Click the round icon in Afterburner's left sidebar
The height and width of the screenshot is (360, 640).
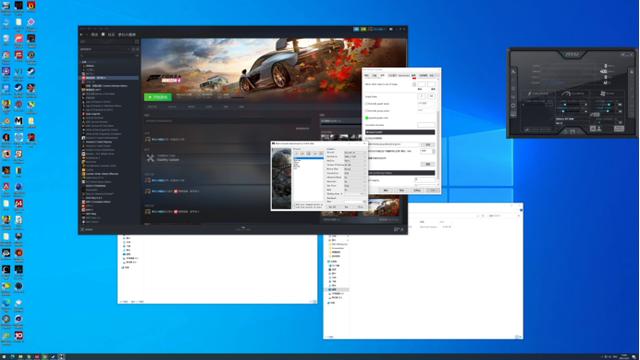513,105
